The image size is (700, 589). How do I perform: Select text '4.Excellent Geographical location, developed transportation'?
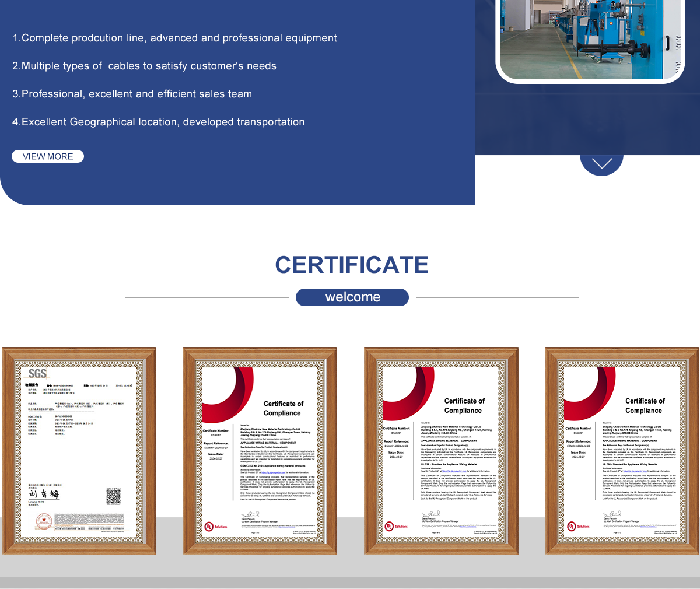pos(159,122)
